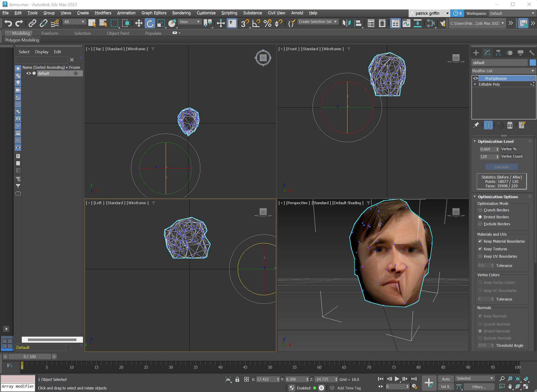
Task: Enable Keep UV Boundaries
Action: coord(480,256)
